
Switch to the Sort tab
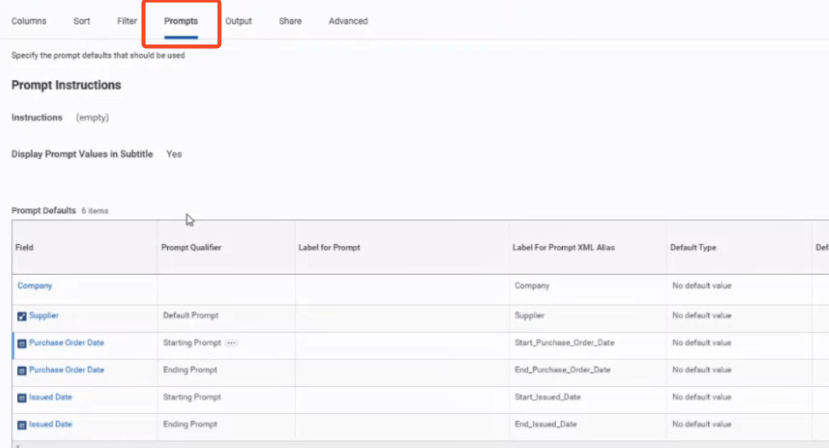[81, 21]
